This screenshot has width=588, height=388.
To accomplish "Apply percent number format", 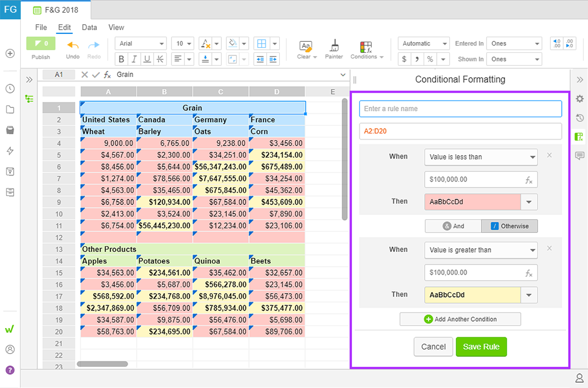I will click(x=430, y=59).
